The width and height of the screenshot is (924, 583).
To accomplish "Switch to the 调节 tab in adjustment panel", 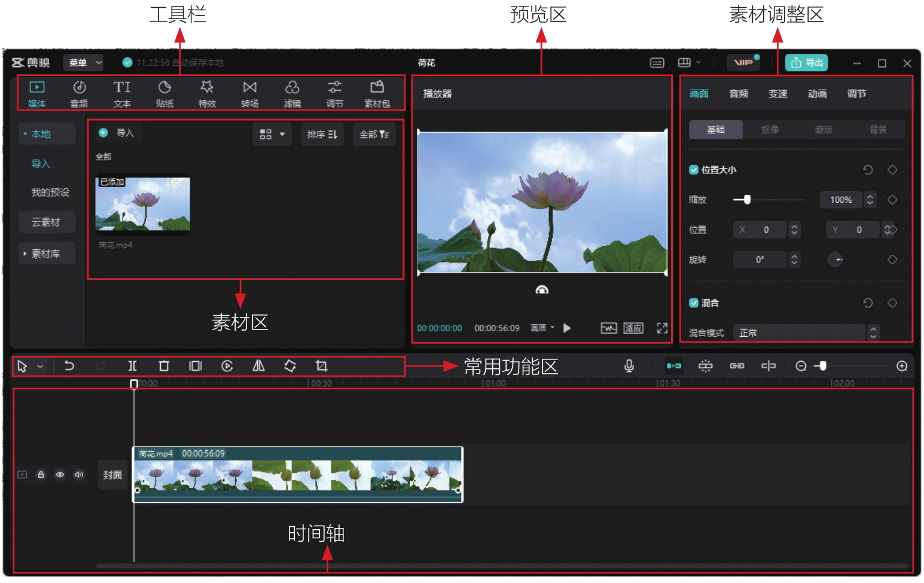I will pos(856,94).
